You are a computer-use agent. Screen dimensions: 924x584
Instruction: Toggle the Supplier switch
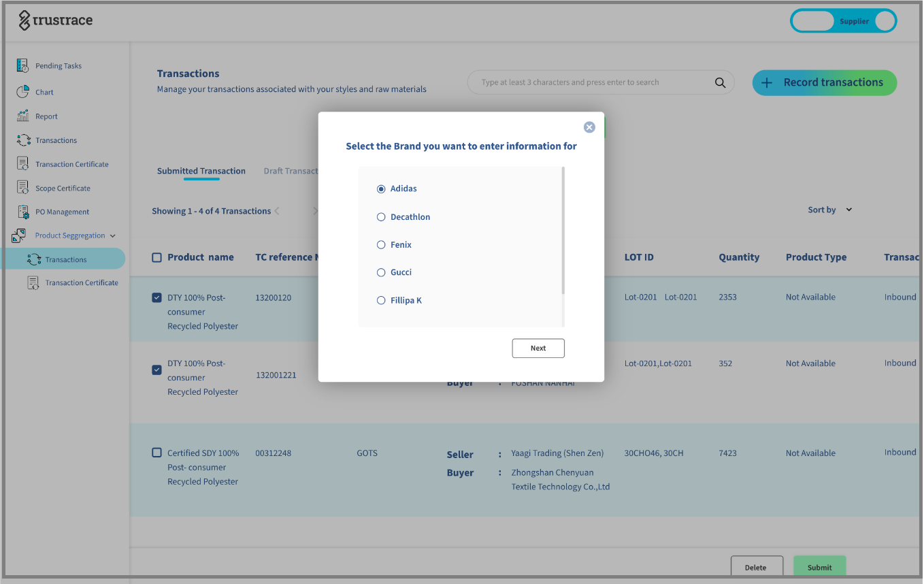(x=844, y=21)
